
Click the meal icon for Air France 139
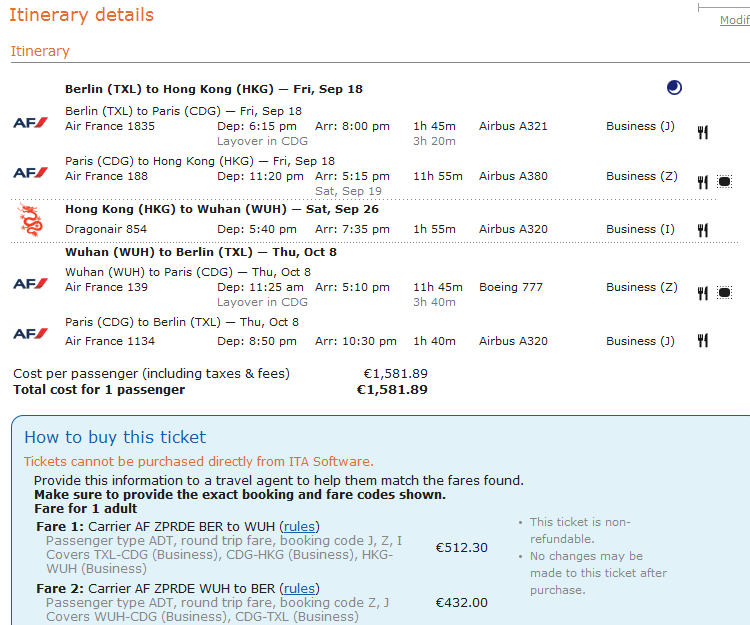click(x=703, y=293)
